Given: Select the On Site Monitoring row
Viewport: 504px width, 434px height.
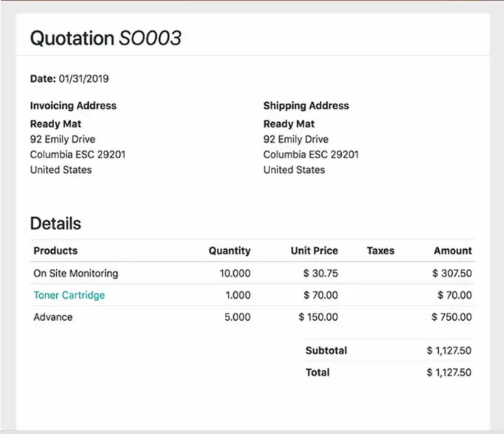Looking at the screenshot, I should pyautogui.click(x=75, y=273).
